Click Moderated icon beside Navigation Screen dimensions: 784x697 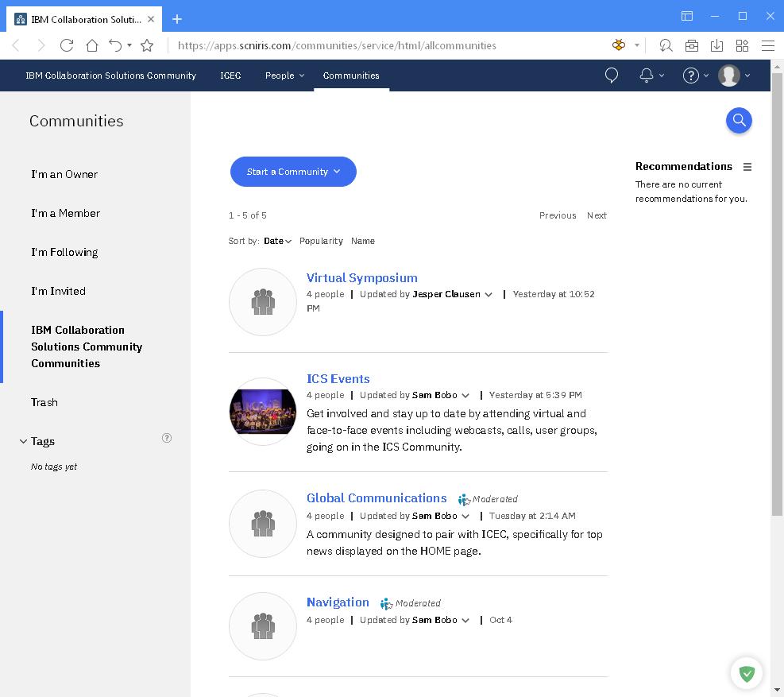(387, 603)
